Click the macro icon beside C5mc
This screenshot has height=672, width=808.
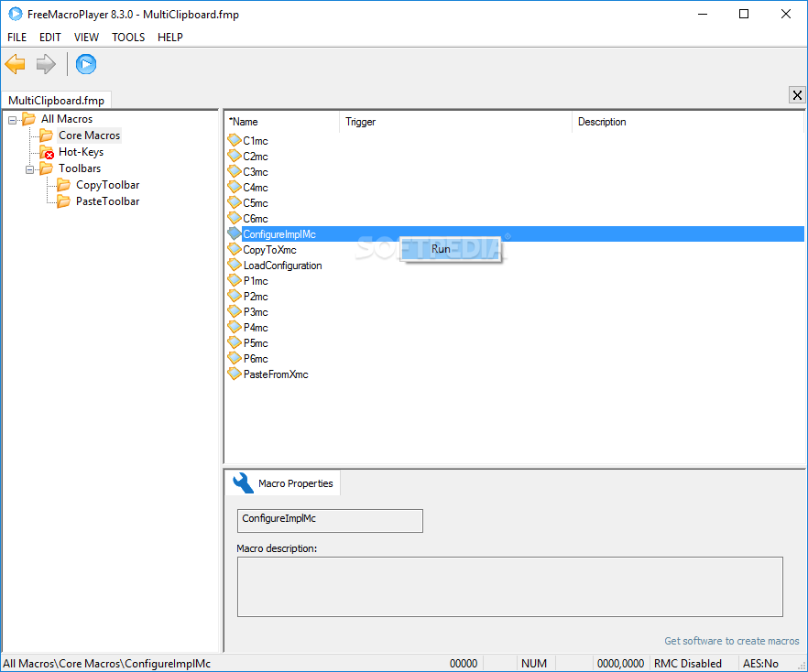pyautogui.click(x=235, y=201)
